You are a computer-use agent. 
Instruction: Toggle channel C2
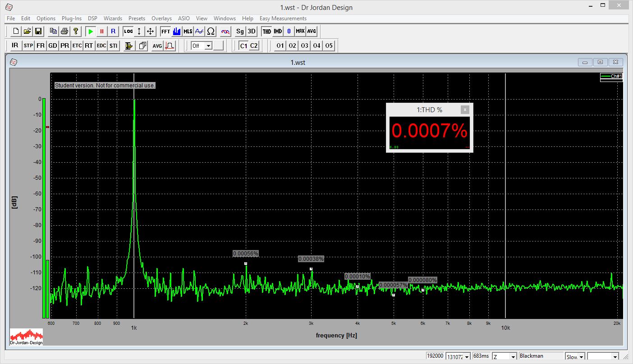click(254, 45)
